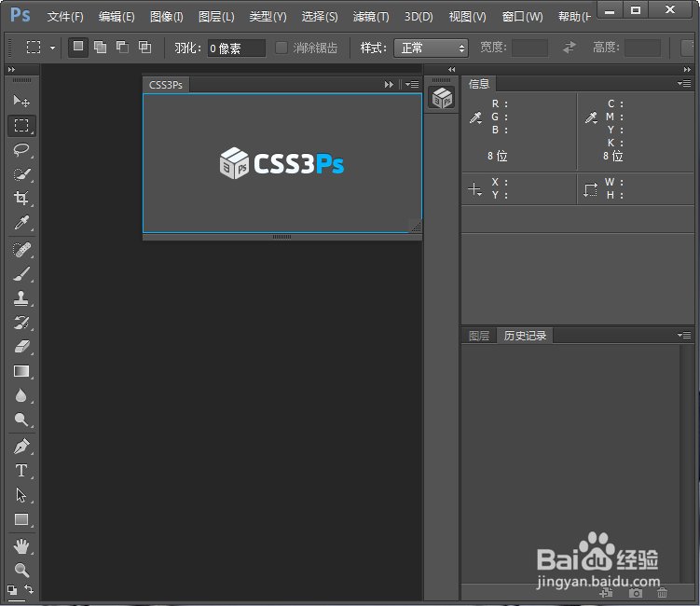Select the Gradient tool

point(21,371)
